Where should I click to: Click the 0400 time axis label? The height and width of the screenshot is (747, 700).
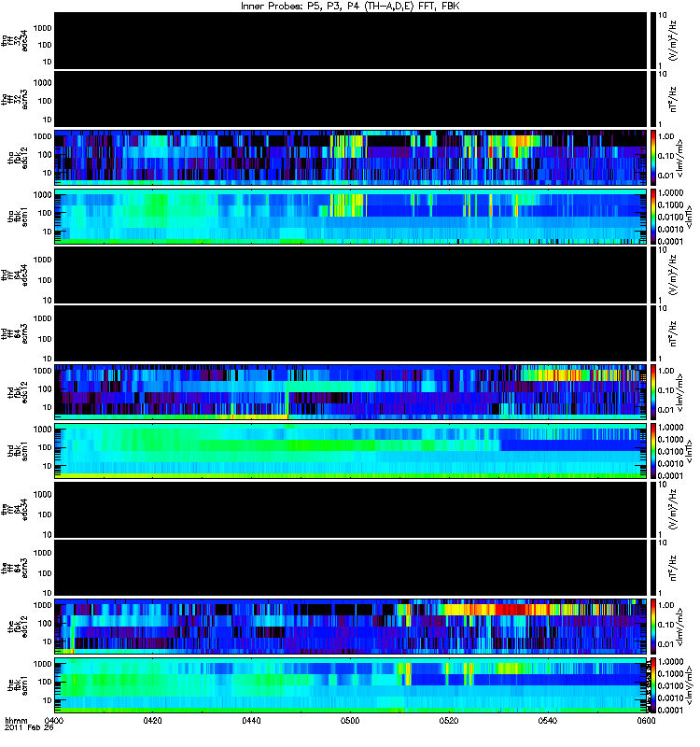pos(54,720)
